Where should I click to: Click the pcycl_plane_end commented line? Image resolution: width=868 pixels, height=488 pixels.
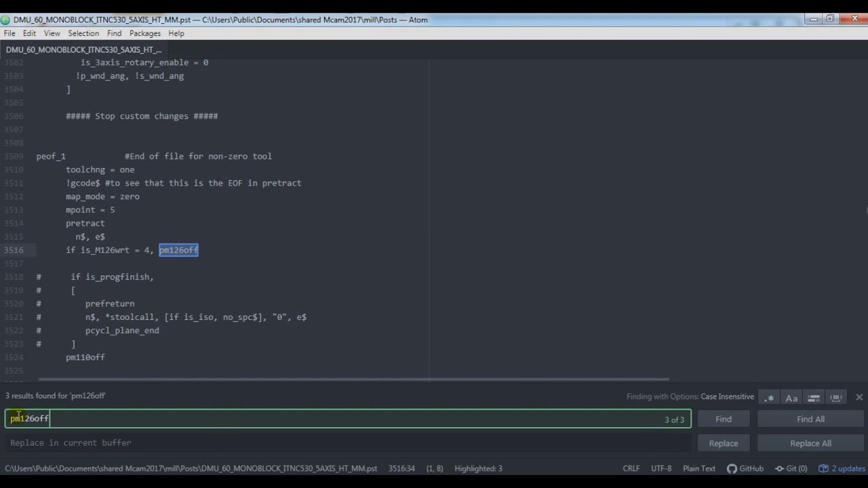coord(122,331)
